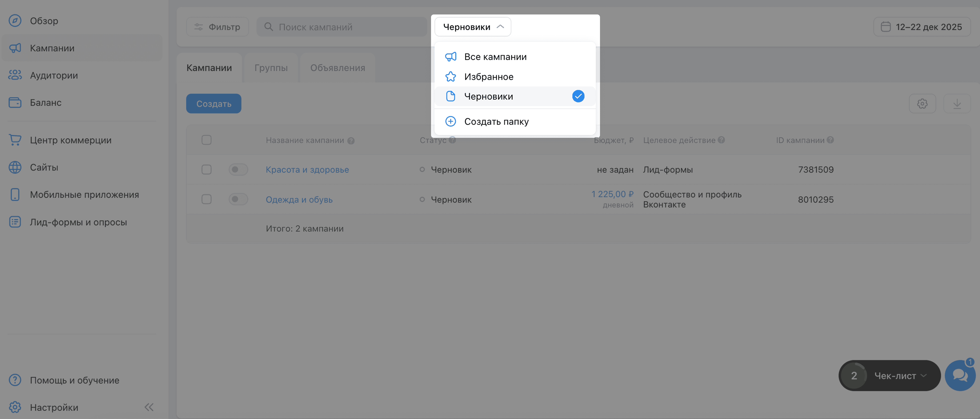
Task: Collapse the Черновики folder dropdown
Action: 472,27
